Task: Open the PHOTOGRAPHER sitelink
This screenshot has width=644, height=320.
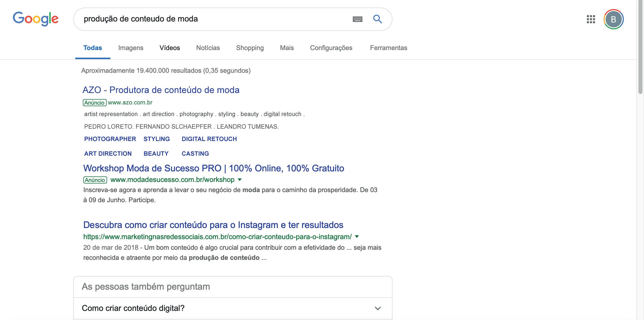Action: 110,139
